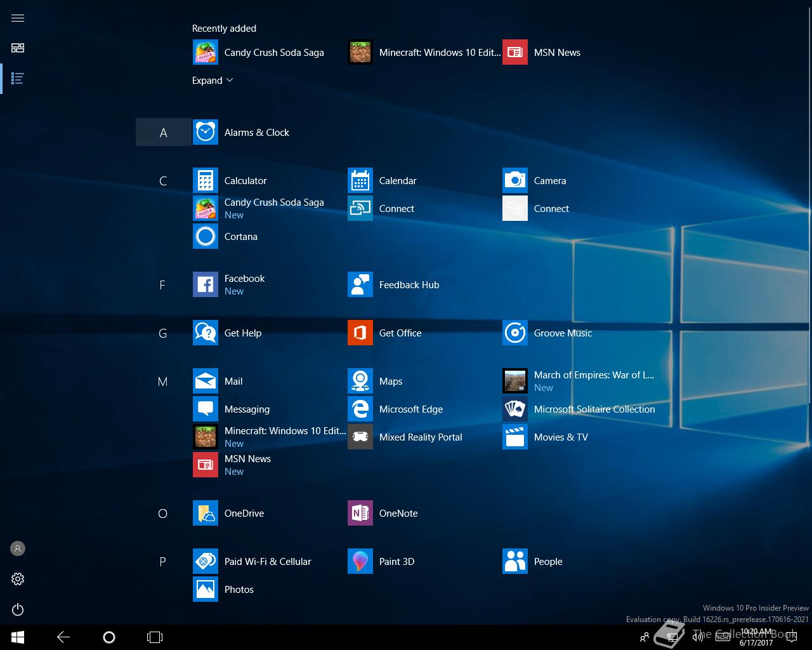Screen dimensions: 812x650
Task: Switch to All apps list view
Action: (18, 79)
